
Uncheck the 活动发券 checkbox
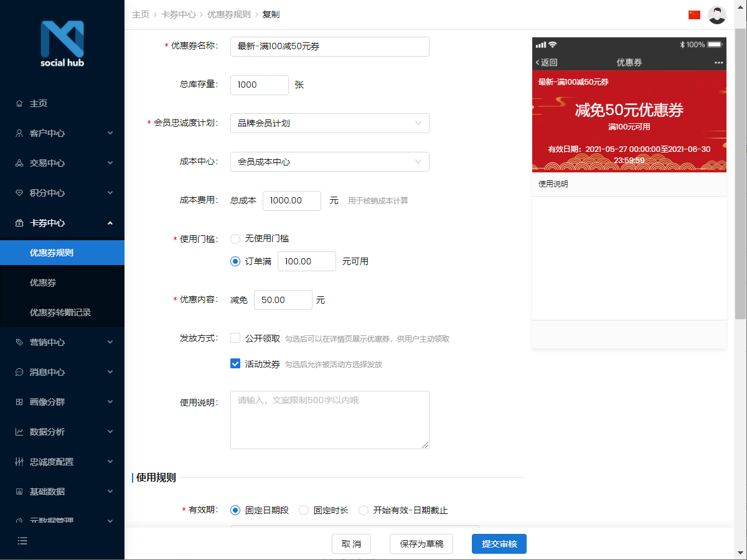click(235, 364)
